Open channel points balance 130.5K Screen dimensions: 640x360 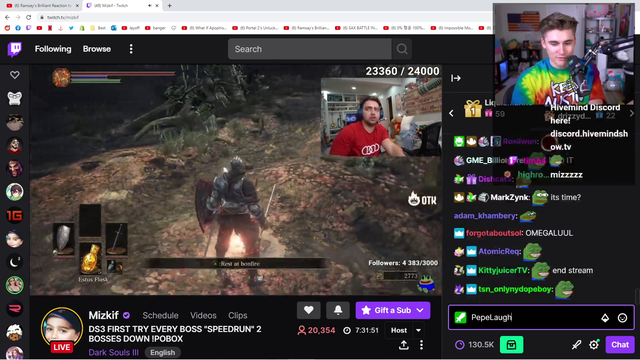(x=474, y=345)
